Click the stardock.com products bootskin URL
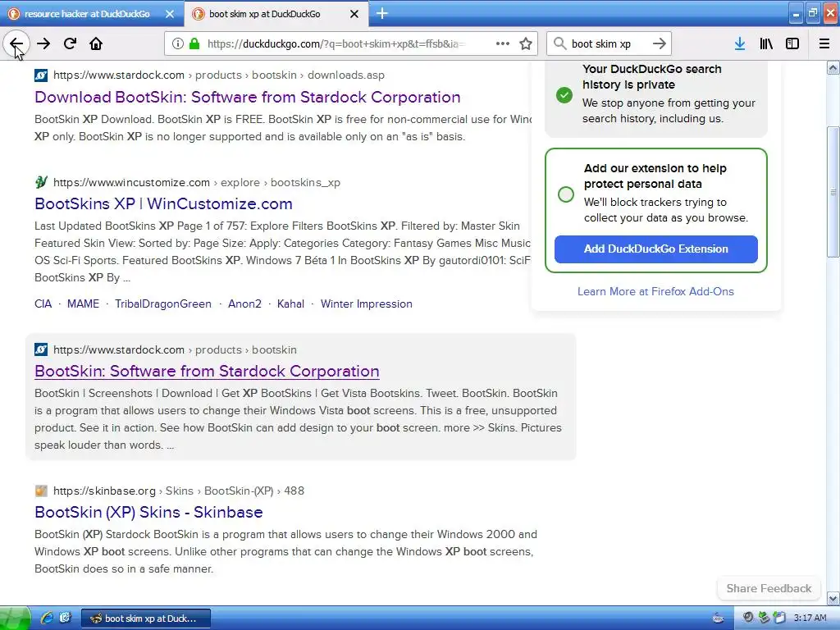The image size is (840, 630). (x=175, y=349)
